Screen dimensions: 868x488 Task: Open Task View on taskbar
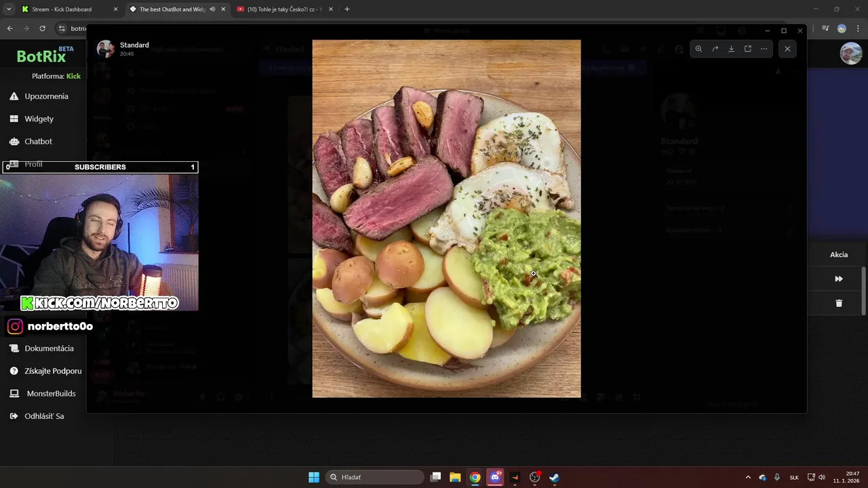(x=436, y=477)
